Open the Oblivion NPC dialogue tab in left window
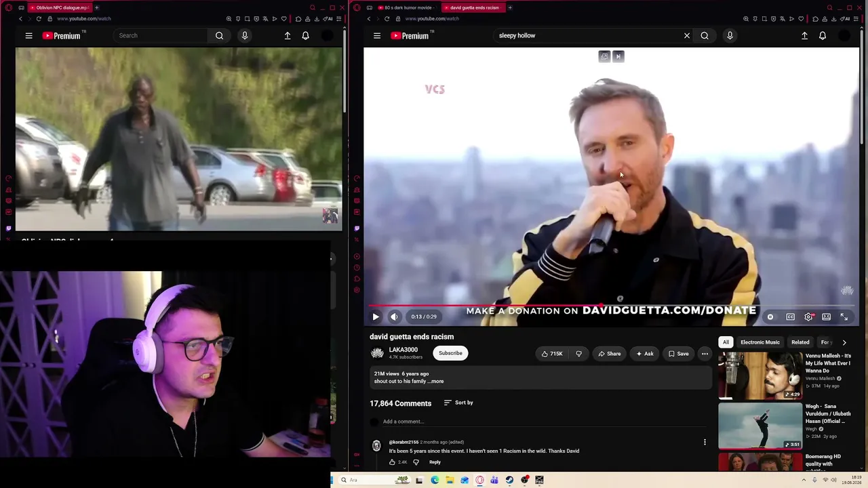Image resolution: width=868 pixels, height=488 pixels. 59,7
